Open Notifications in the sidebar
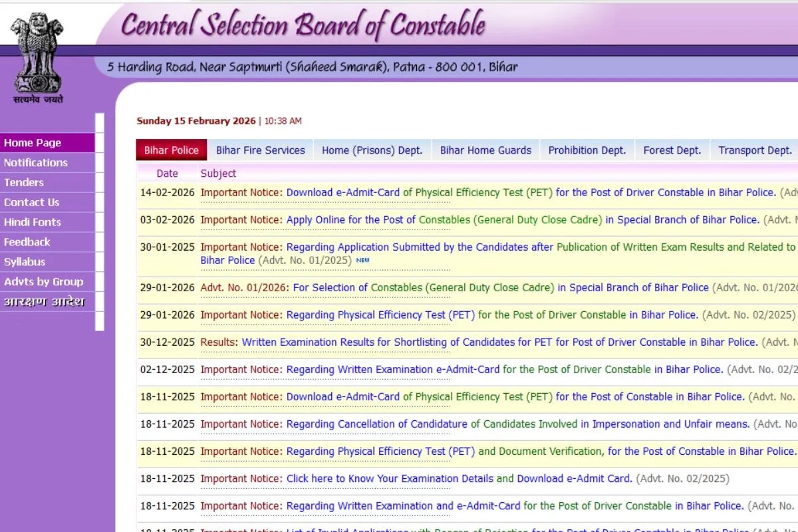 36,163
